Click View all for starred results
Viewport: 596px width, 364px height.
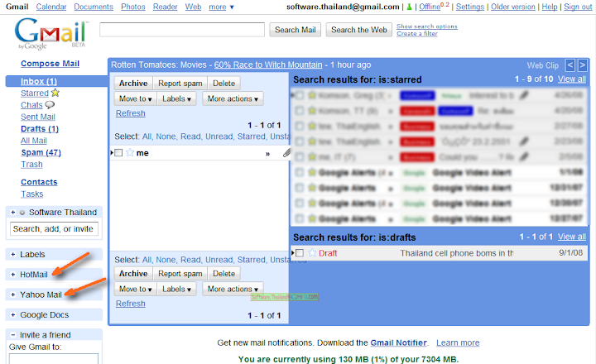point(572,79)
